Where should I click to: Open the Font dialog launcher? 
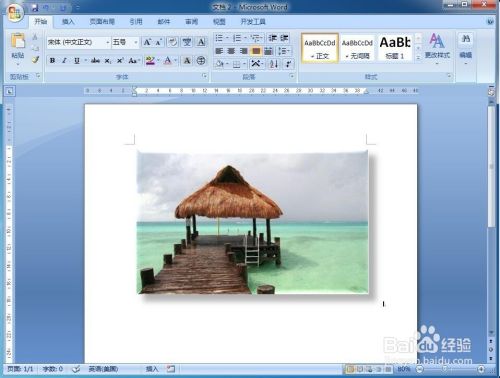click(204, 77)
